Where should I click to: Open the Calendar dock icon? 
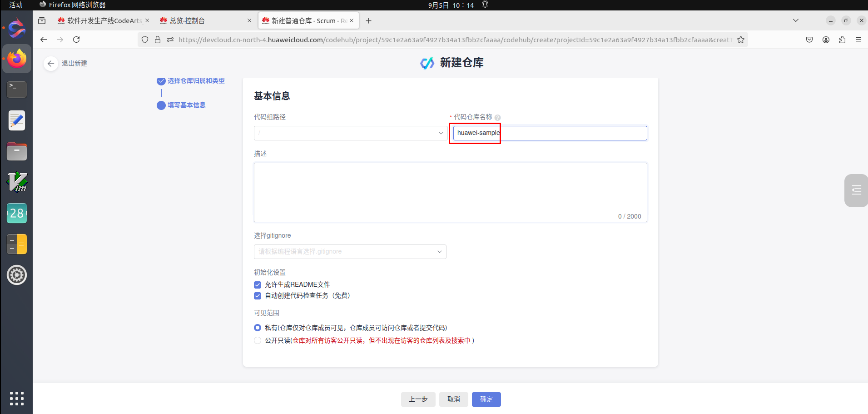tap(17, 213)
